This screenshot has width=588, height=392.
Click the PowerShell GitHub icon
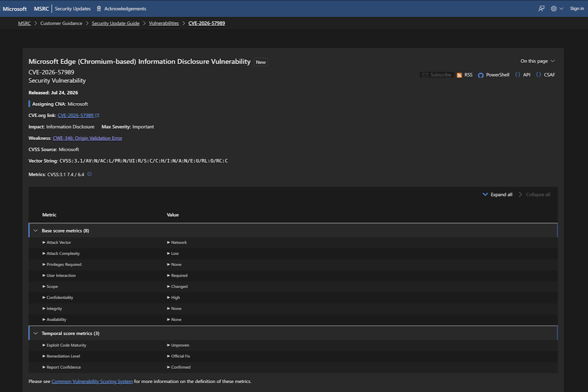pos(481,75)
